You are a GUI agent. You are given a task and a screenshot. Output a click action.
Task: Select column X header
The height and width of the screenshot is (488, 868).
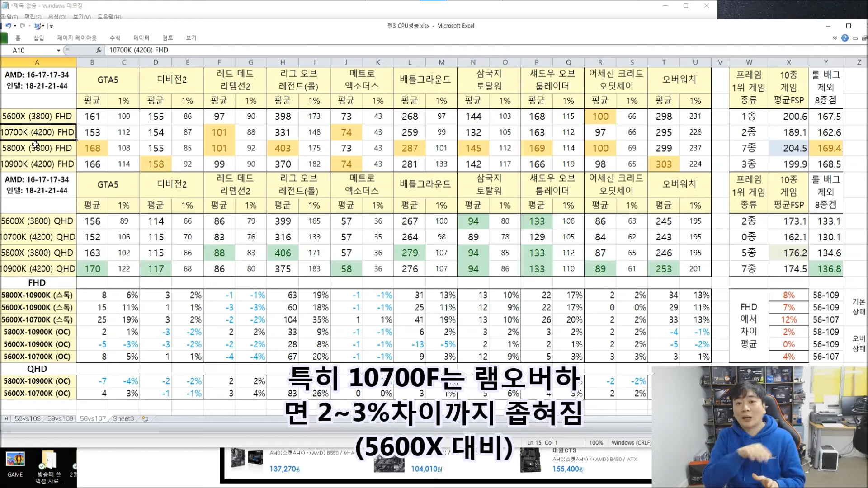[x=789, y=62]
